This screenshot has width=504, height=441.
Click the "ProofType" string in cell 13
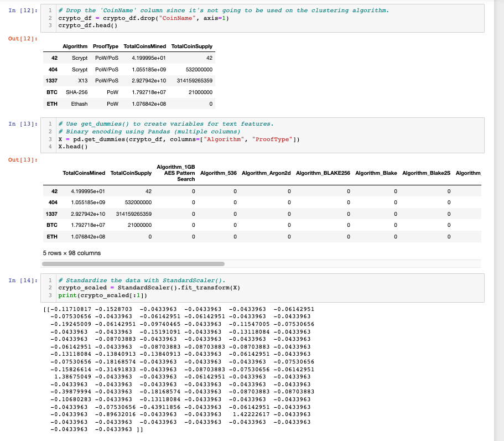[x=272, y=139]
